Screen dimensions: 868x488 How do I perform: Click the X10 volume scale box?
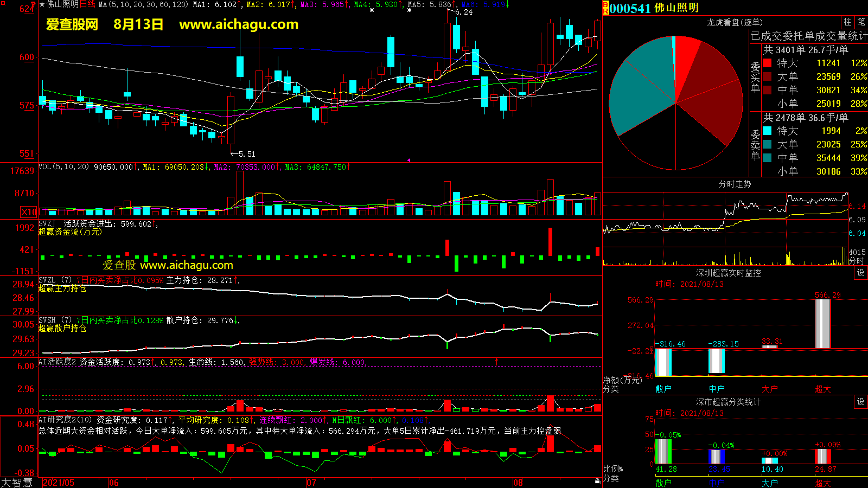pyautogui.click(x=29, y=212)
